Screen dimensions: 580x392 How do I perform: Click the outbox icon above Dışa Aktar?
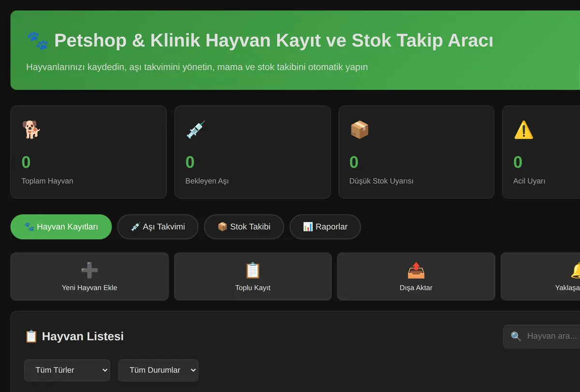pos(416,270)
